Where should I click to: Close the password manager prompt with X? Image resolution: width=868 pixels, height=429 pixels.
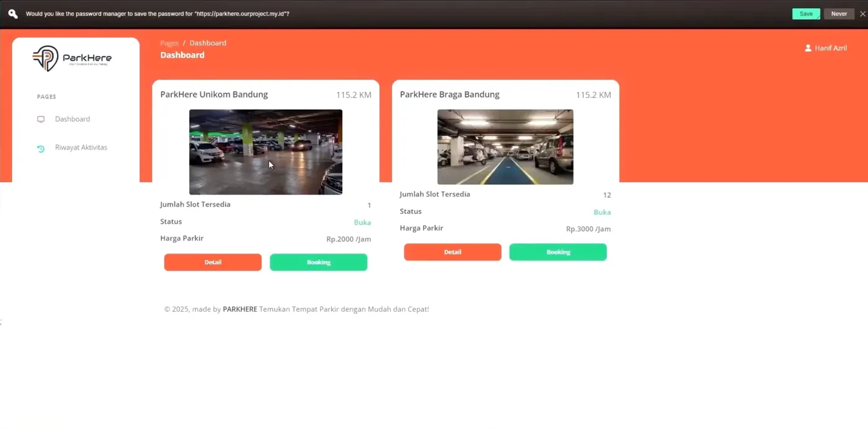(862, 14)
